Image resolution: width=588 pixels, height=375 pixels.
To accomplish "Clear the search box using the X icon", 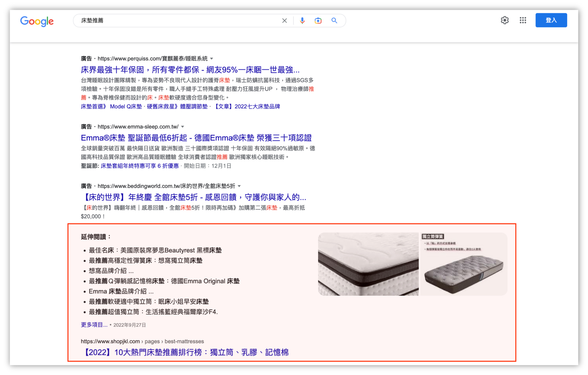I will [x=284, y=20].
